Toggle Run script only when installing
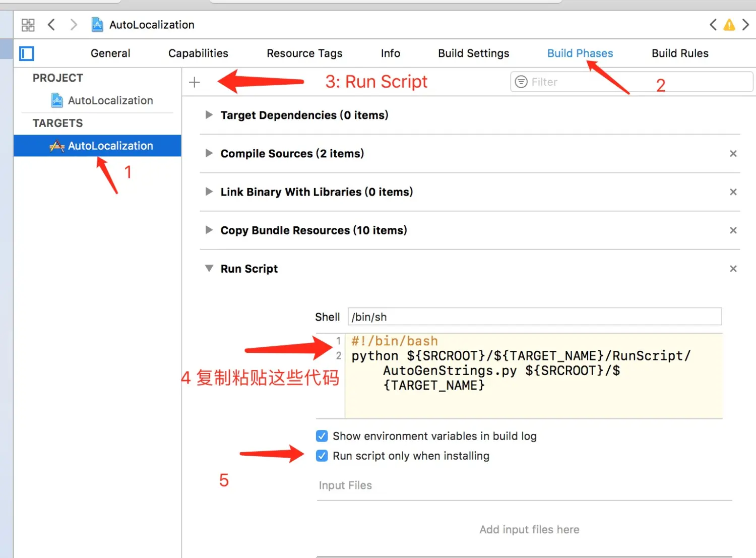The height and width of the screenshot is (558, 756). tap(322, 456)
